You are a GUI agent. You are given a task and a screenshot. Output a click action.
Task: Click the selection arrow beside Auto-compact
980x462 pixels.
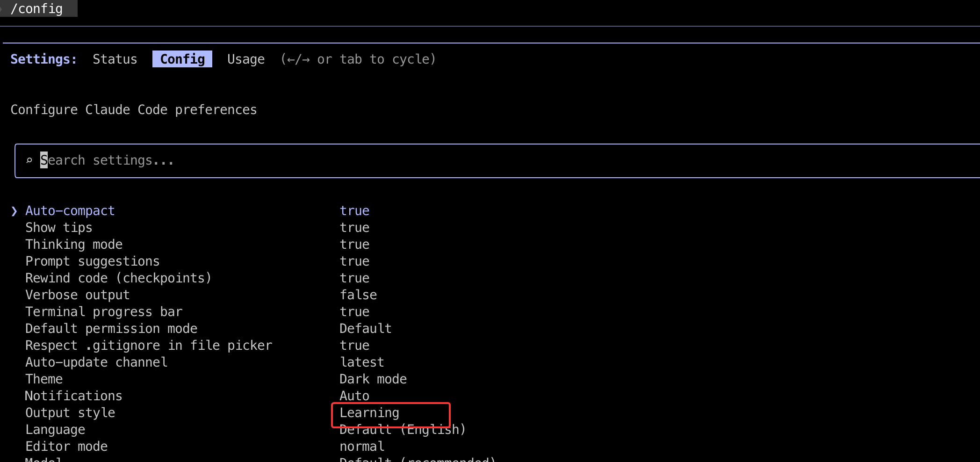(14, 211)
